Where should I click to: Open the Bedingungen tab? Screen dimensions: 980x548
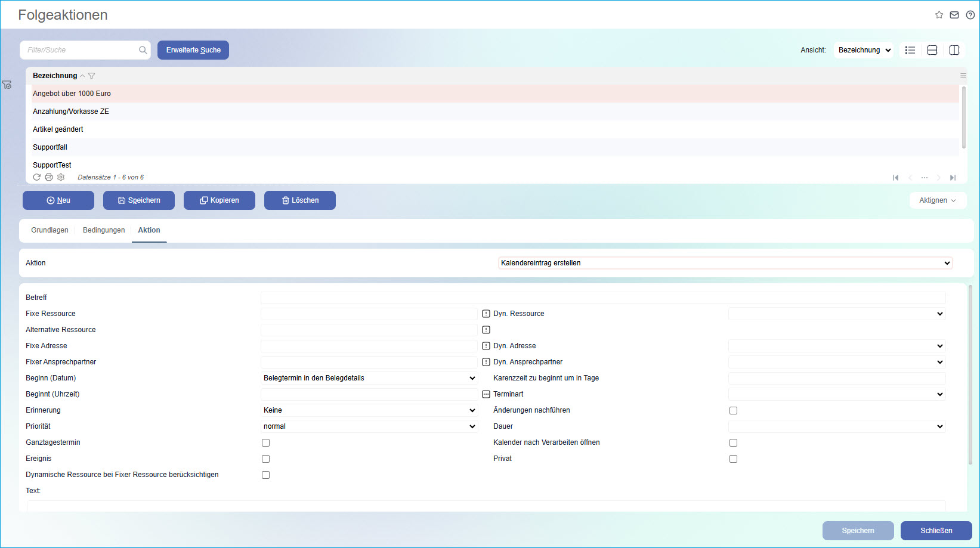104,230
